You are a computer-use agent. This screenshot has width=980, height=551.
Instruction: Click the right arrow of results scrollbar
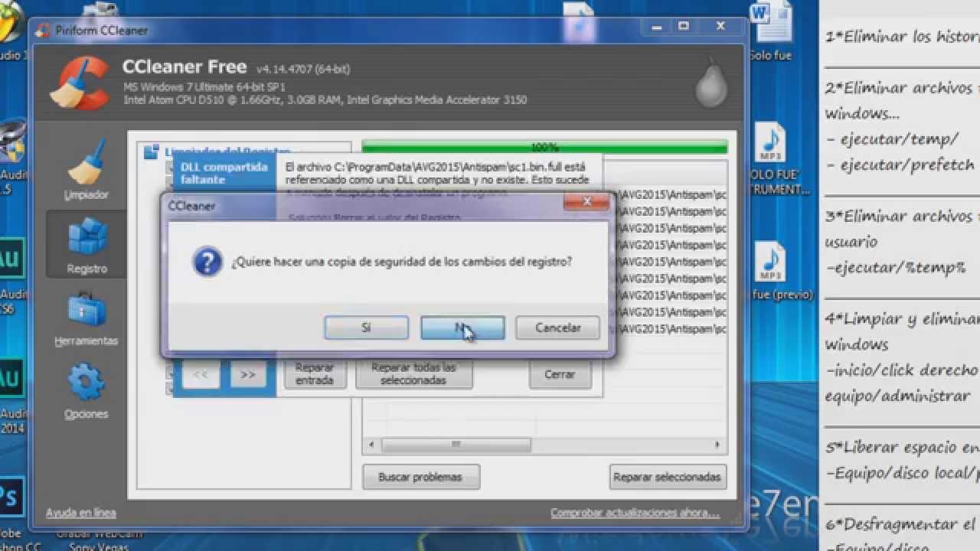click(x=717, y=444)
